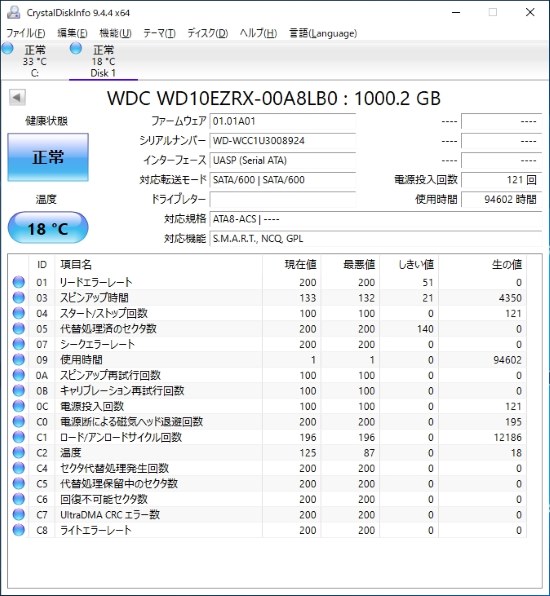This screenshot has width=550, height=596.
Task: Click raw value 12186 in the C1 row
Action: (507, 437)
